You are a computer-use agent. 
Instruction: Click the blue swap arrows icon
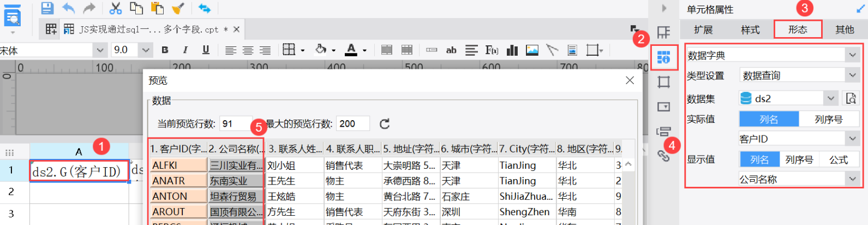[204, 8]
